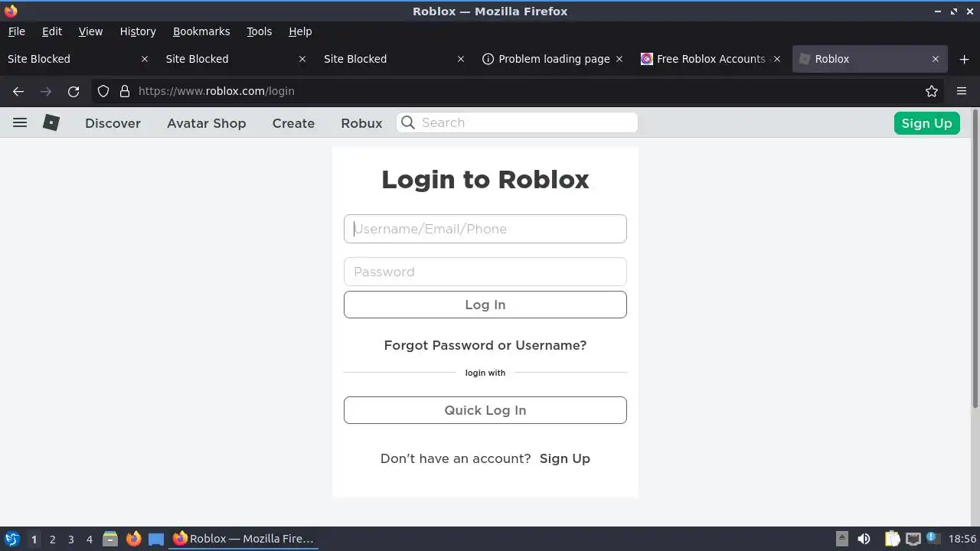Open the Help menu
980x551 pixels.
[300, 31]
